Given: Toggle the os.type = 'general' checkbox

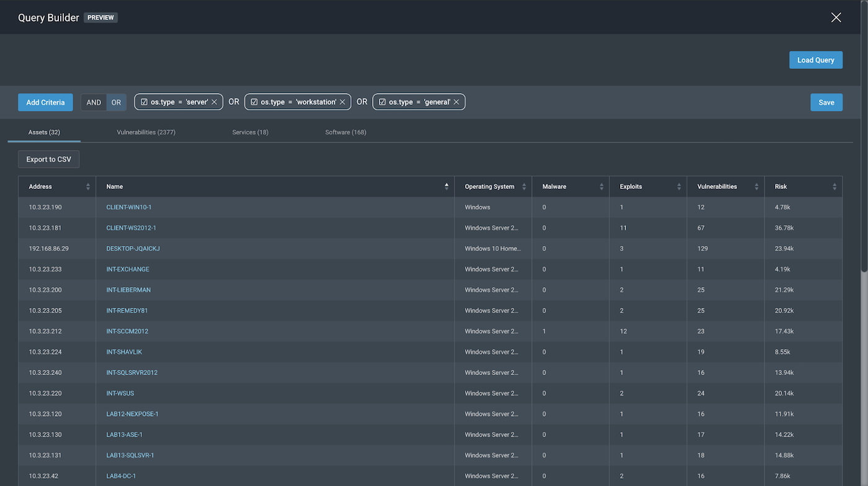Looking at the screenshot, I should [x=382, y=102].
